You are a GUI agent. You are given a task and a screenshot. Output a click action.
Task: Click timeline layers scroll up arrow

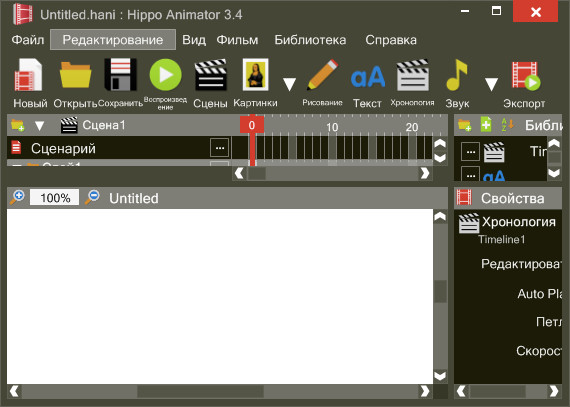[440, 143]
